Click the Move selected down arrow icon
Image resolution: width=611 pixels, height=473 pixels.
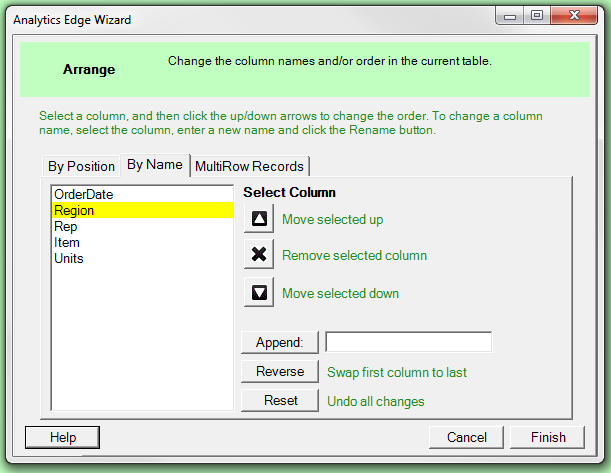tap(259, 293)
